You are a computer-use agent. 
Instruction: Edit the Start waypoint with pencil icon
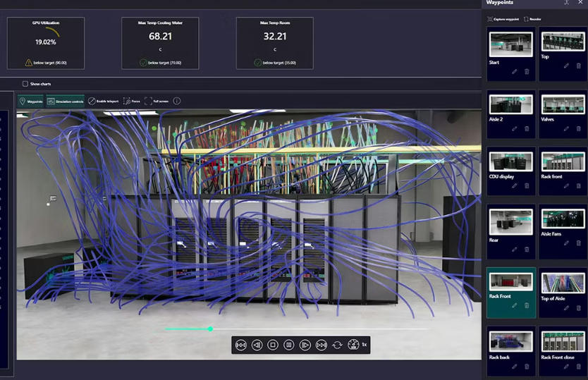click(x=515, y=72)
